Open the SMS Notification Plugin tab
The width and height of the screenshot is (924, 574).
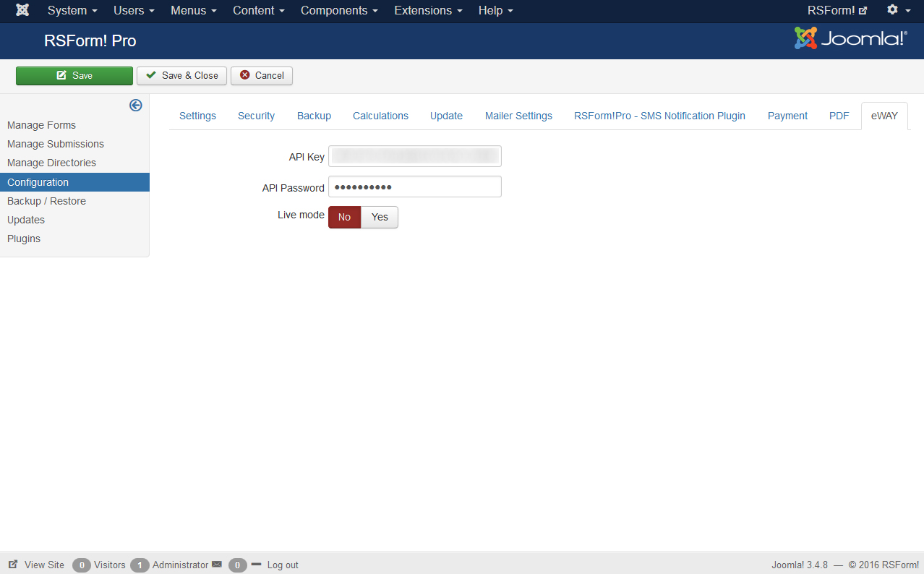[659, 116]
